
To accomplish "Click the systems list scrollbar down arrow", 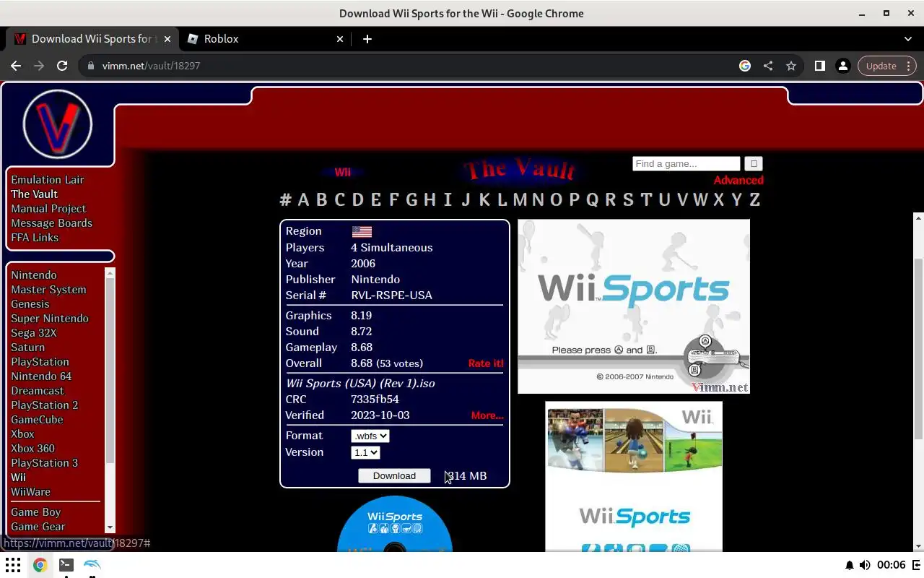I will (110, 528).
